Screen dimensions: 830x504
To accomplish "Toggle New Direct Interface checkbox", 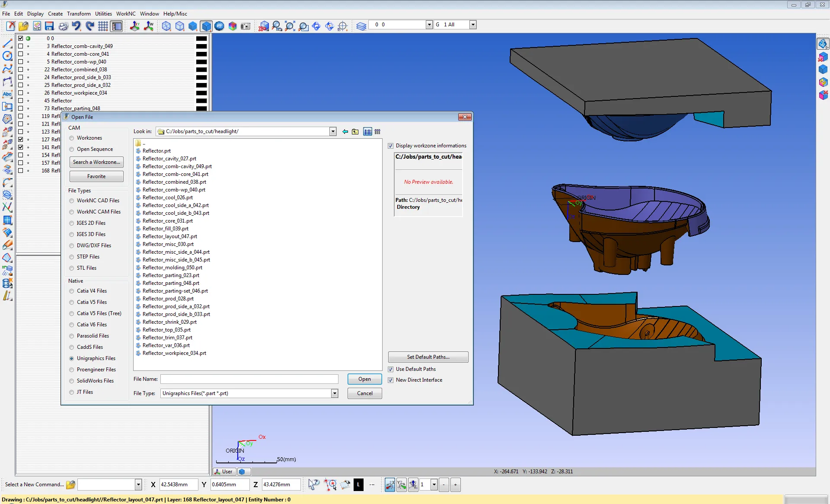I will pyautogui.click(x=391, y=380).
